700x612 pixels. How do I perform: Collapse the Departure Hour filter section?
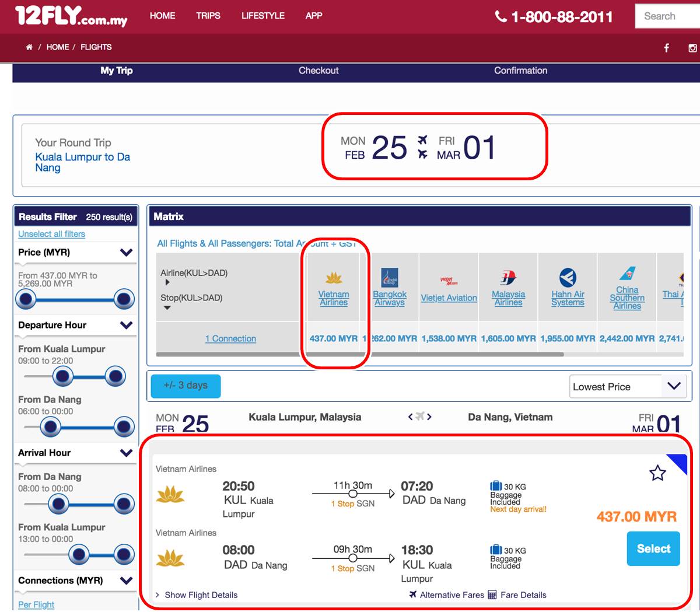[126, 325]
